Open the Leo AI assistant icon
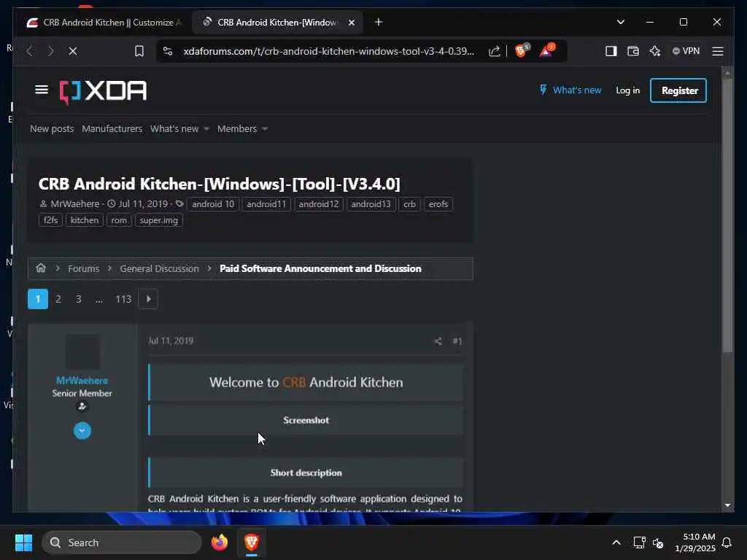Screen dimensions: 747x560 [x=655, y=51]
